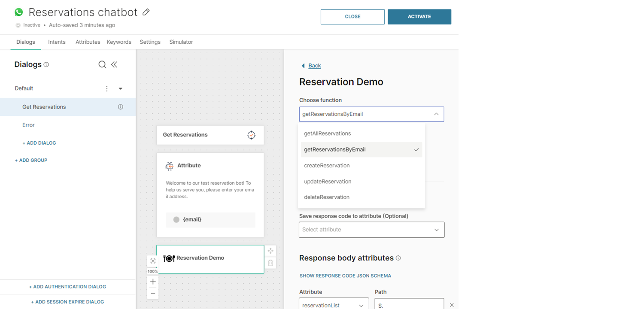Screen dimensions: 644x309
Task: Follow the SHOW RESPONSE CODE JSON SCHEMA link
Action: (345, 276)
